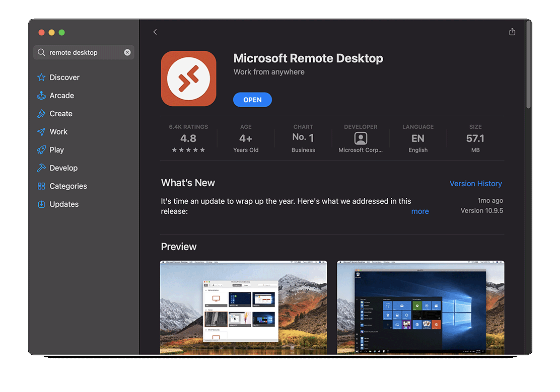Screen dimensions: 560x392
Task: Click the back chevron arrow
Action: pyautogui.click(x=155, y=32)
